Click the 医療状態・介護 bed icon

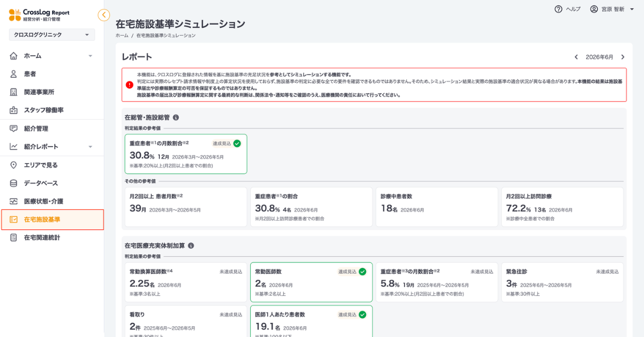[14, 202]
